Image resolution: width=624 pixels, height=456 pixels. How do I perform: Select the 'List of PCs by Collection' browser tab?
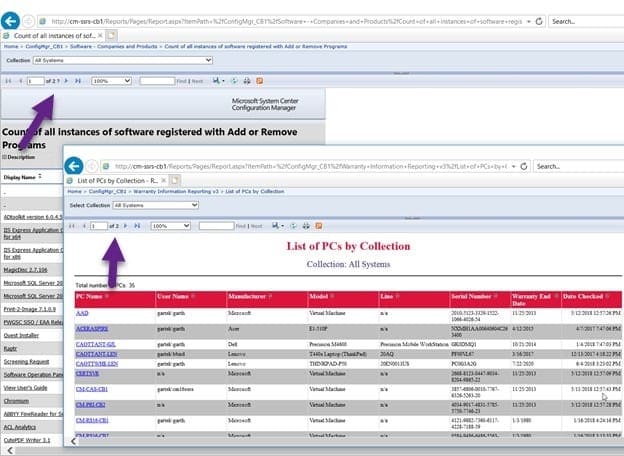(117, 181)
